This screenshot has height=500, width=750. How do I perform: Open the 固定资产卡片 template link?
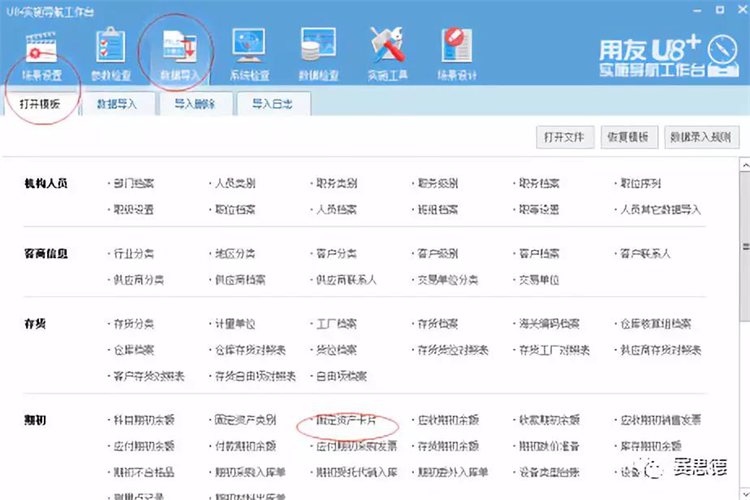[x=346, y=421]
